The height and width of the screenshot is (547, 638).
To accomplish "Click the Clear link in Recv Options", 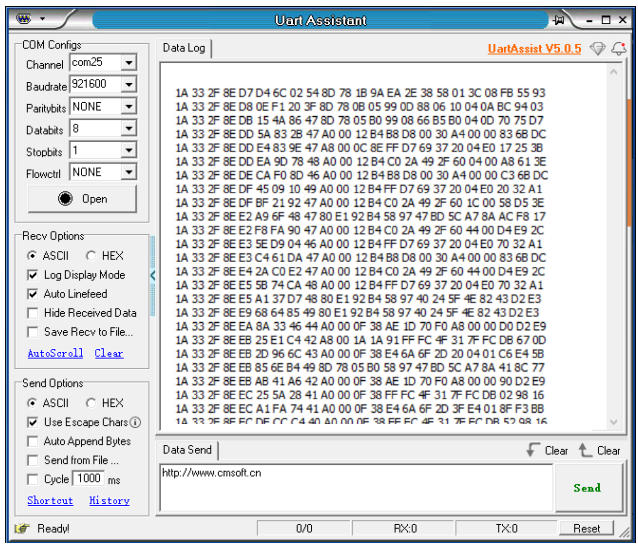I will pos(109,353).
